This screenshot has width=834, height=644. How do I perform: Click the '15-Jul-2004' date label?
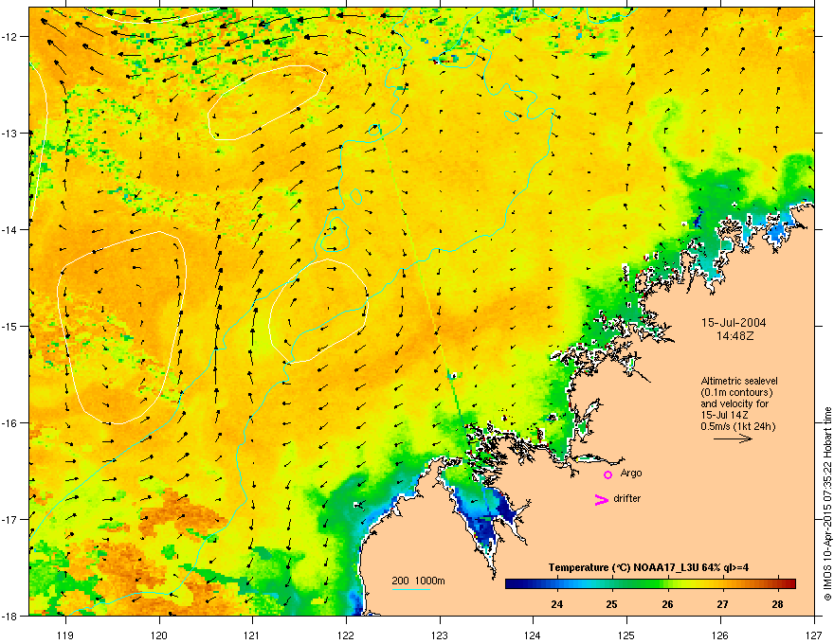[x=734, y=323]
